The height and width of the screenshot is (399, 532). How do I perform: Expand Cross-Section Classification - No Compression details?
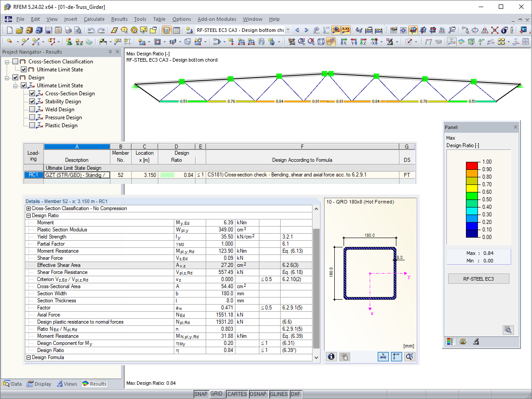pos(29,208)
